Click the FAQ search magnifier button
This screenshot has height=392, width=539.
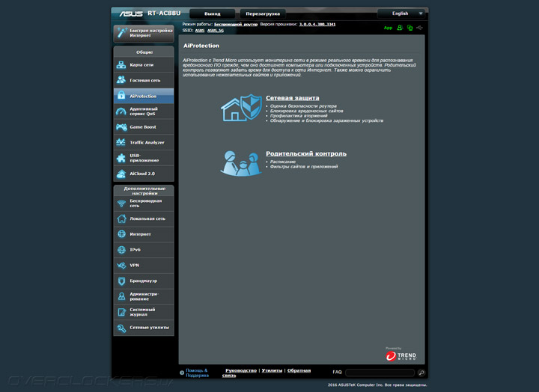(x=421, y=373)
